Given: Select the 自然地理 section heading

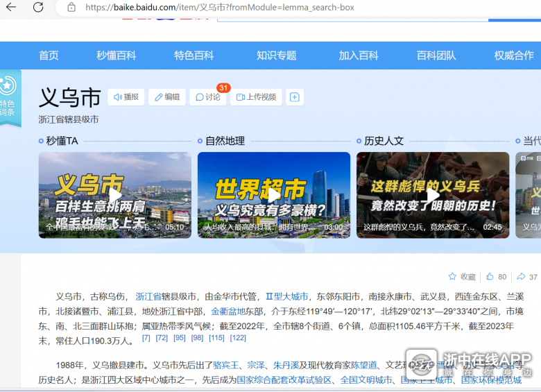Looking at the screenshot, I should pyautogui.click(x=225, y=141).
